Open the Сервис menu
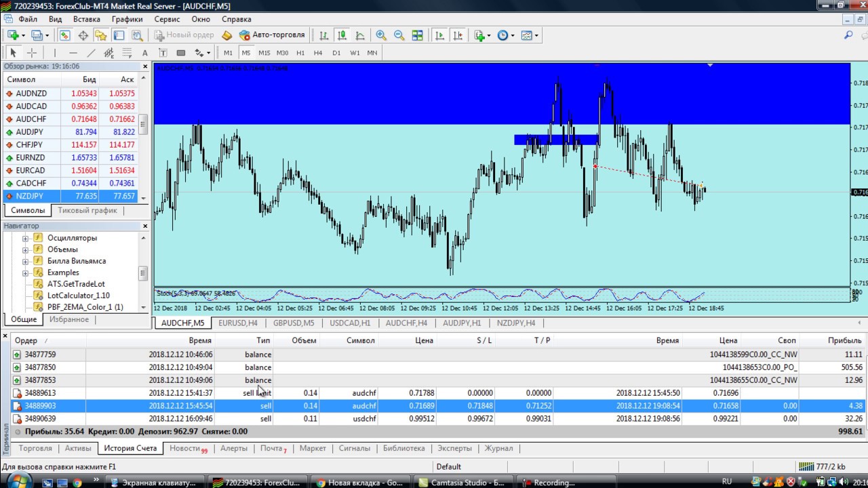This screenshot has height=488, width=868. click(167, 19)
